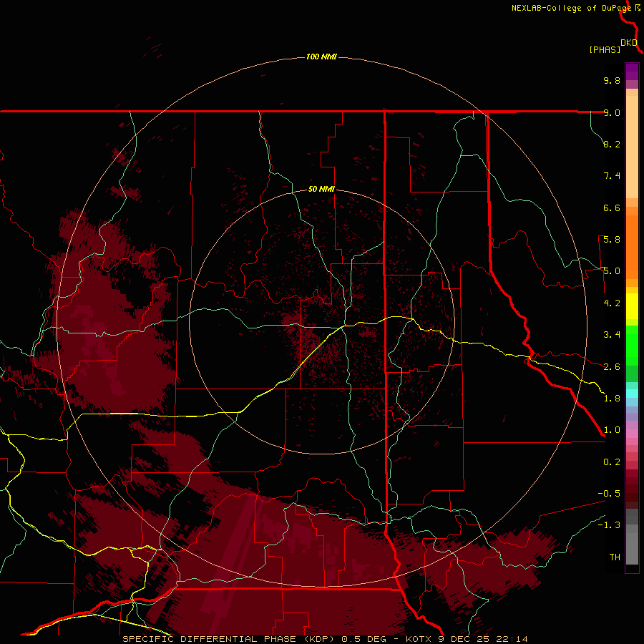Click the pink segment of color bar

coord(632,434)
